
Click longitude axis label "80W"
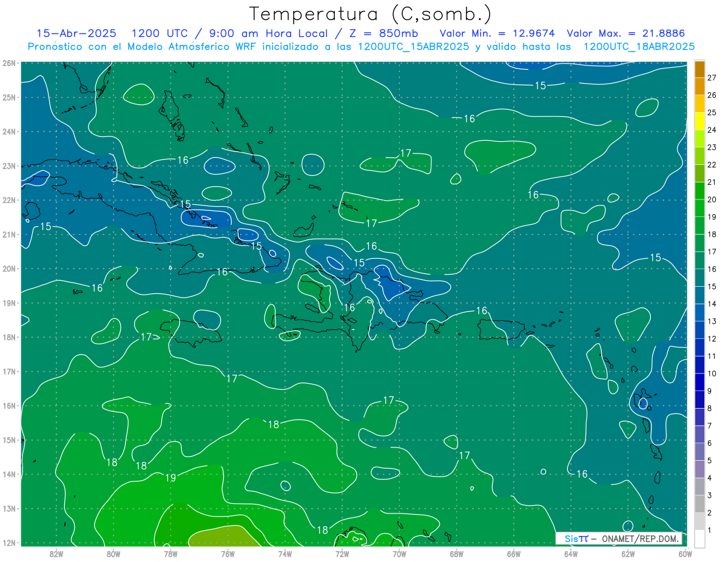(113, 554)
